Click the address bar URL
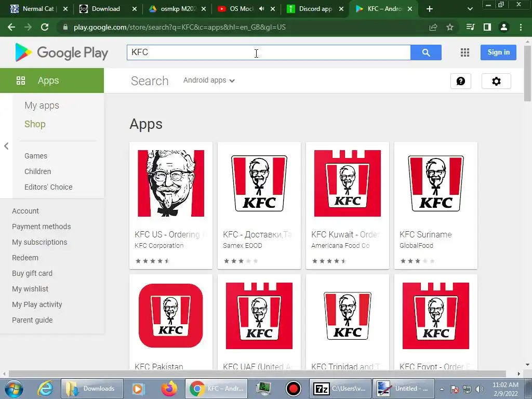The image size is (532, 399). pos(179,27)
